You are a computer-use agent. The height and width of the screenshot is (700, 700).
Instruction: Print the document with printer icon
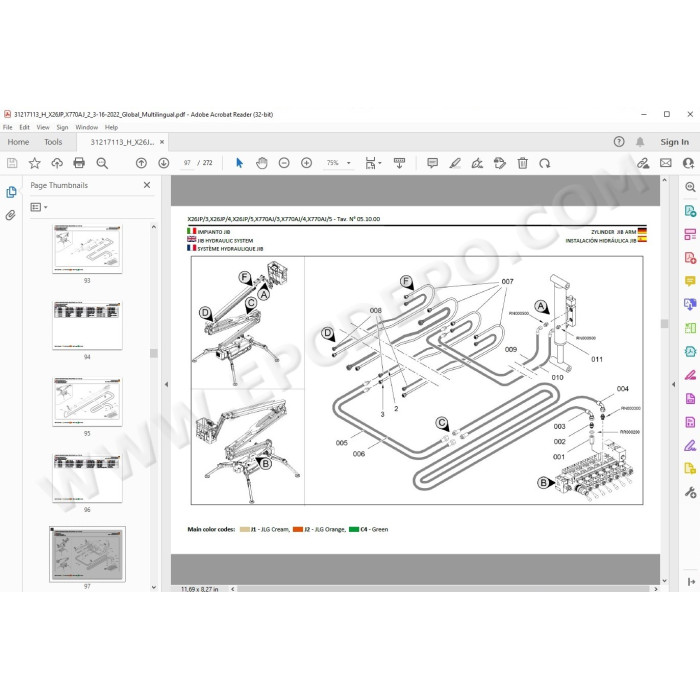(x=79, y=163)
